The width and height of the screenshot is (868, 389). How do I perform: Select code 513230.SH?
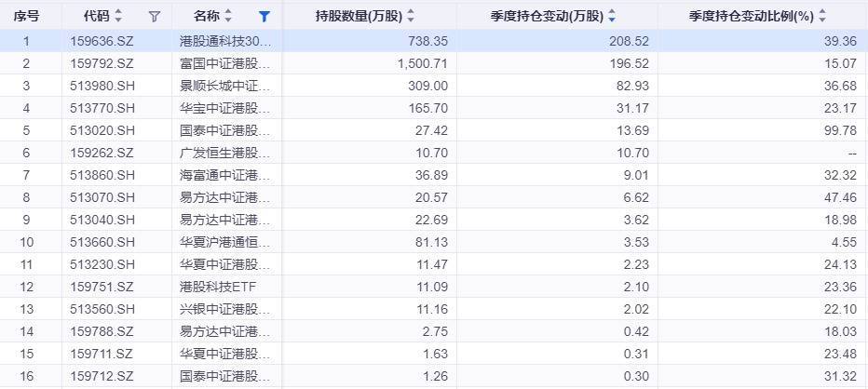pos(102,264)
